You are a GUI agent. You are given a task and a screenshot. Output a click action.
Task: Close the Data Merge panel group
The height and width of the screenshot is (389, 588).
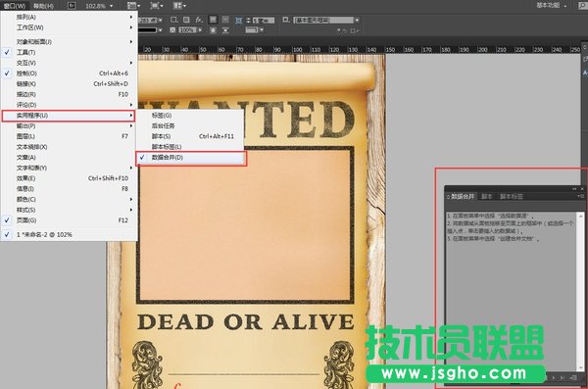(582, 189)
